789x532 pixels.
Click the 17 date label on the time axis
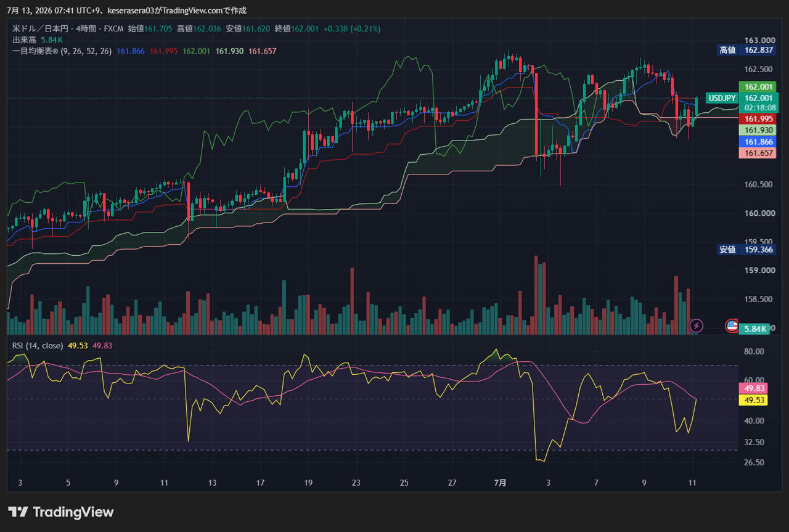click(x=260, y=483)
